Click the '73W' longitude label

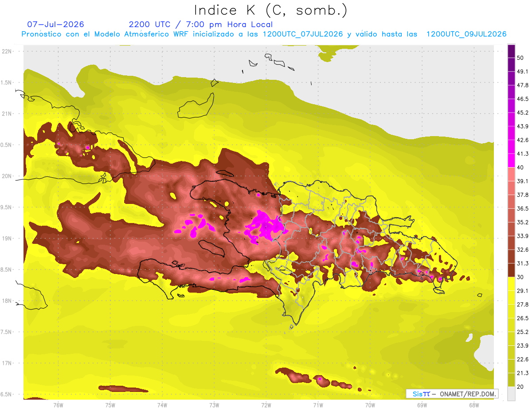(214, 405)
